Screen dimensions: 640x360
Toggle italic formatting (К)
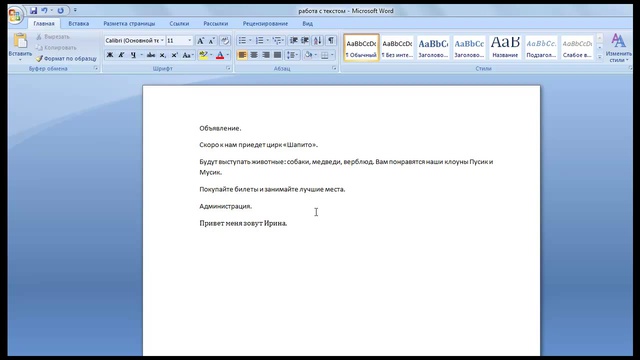[x=121, y=55]
